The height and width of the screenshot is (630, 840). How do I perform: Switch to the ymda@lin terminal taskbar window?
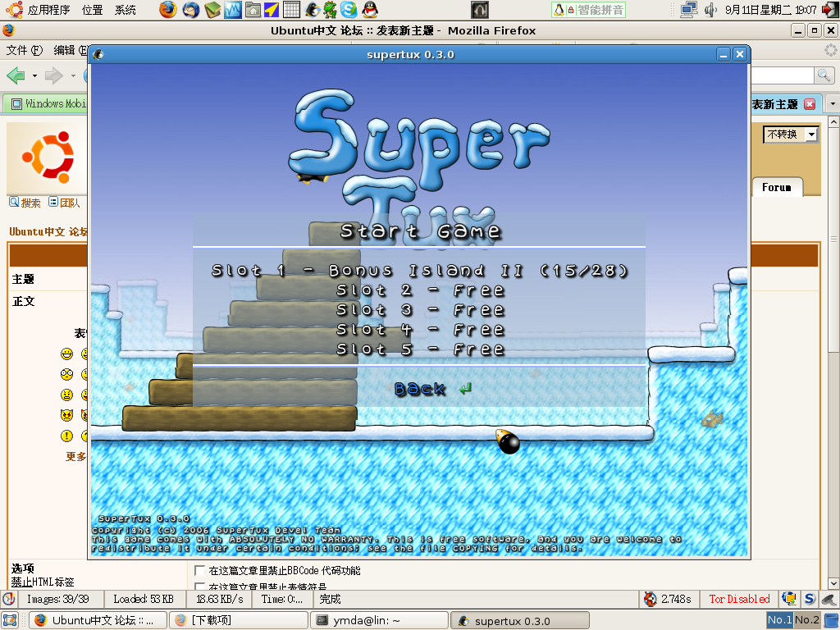(x=379, y=620)
